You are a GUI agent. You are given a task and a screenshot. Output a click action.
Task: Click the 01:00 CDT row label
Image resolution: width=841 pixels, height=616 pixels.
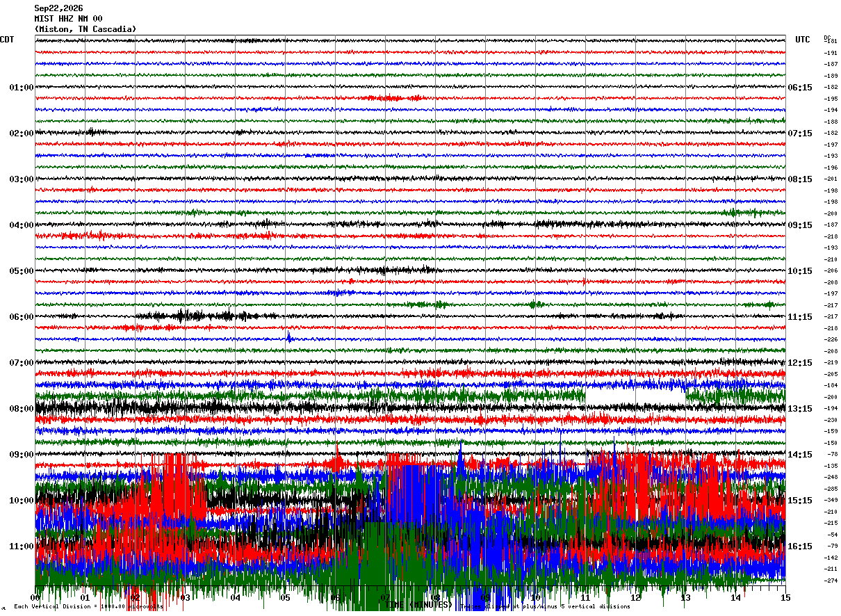(x=22, y=88)
